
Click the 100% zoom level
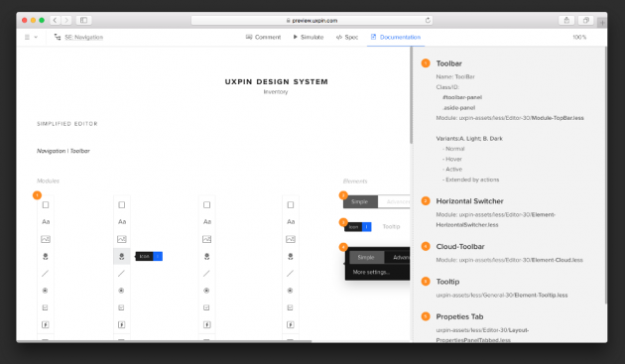pos(579,37)
